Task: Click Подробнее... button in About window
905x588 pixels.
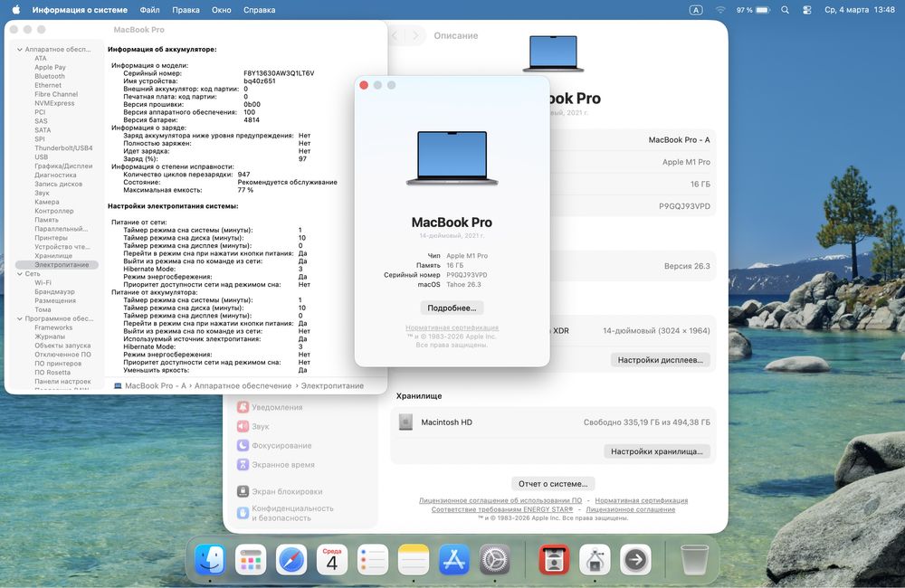Action: tap(452, 308)
